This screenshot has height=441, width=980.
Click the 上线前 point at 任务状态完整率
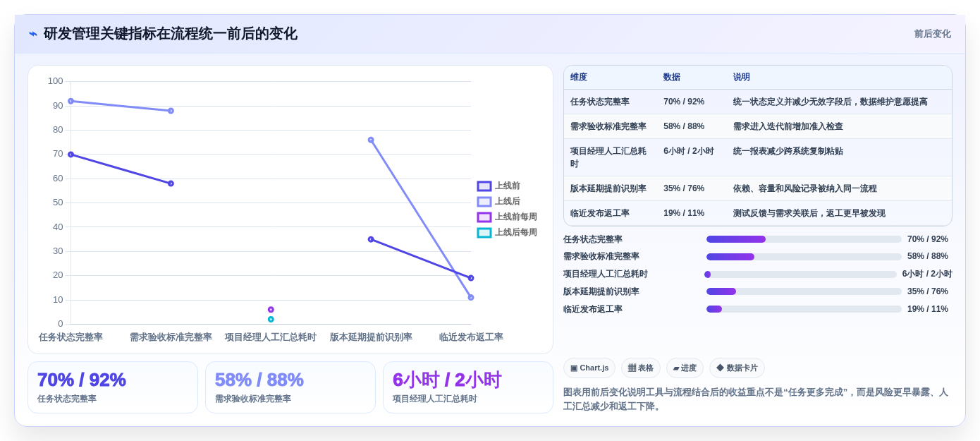click(x=71, y=155)
